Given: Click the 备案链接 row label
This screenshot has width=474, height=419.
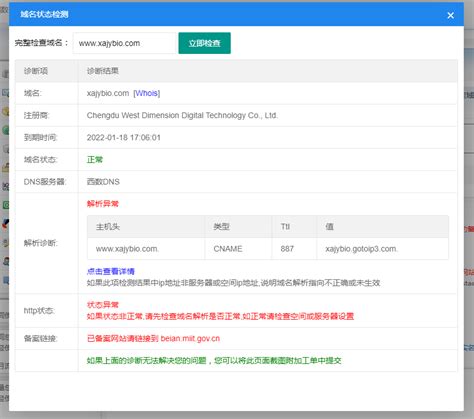Looking at the screenshot, I should tap(40, 338).
